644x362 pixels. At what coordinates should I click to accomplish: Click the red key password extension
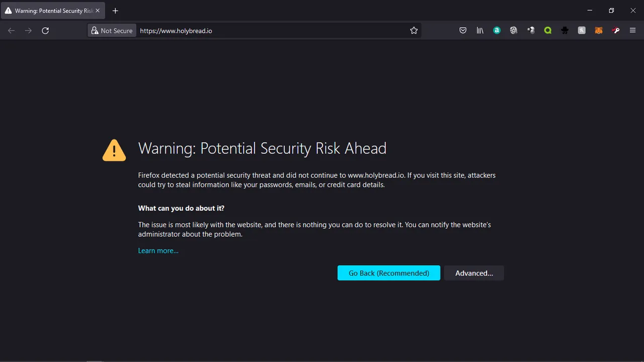[616, 31]
